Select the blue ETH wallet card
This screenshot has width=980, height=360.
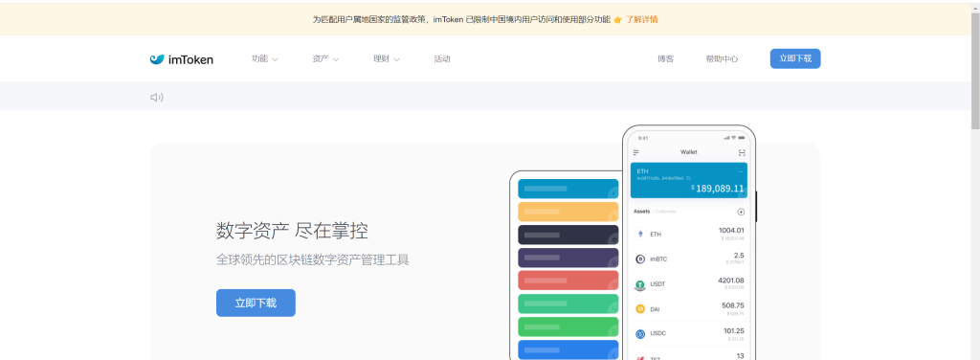point(689,180)
